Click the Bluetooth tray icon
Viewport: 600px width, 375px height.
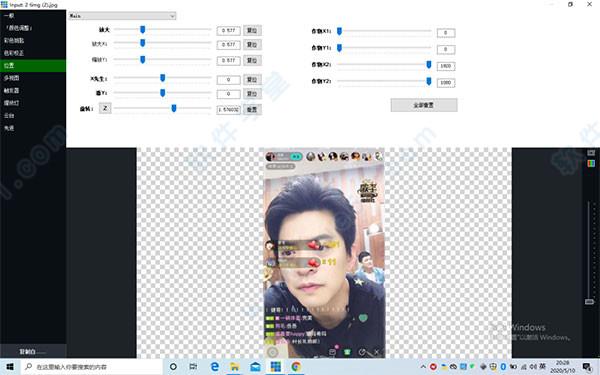(x=504, y=367)
